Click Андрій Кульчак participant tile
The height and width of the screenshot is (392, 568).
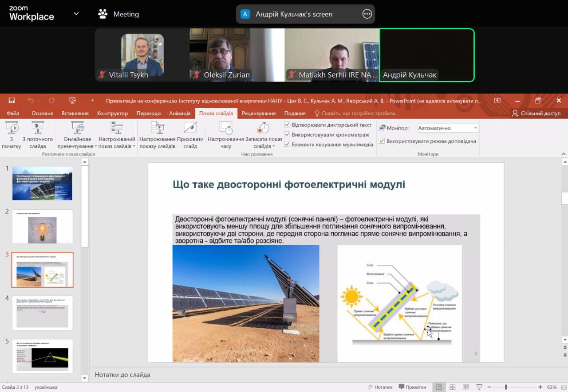[427, 55]
